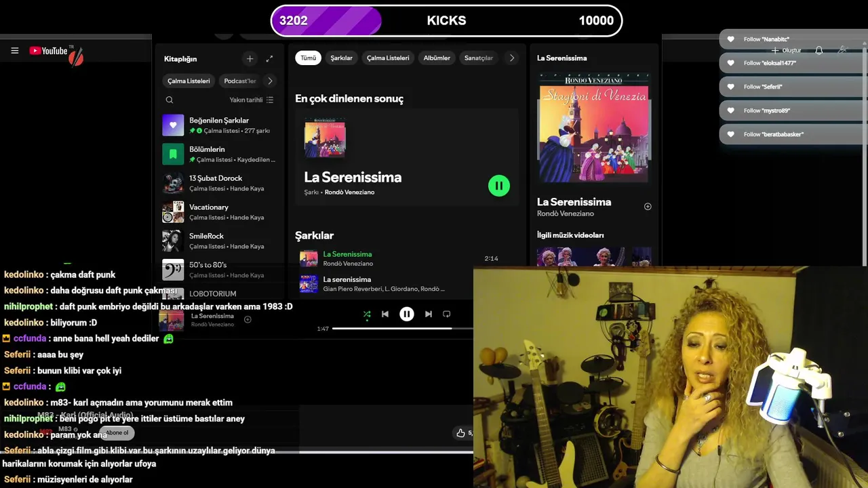
Task: Click the YouTube Abone ol subscribe button
Action: pos(117,433)
